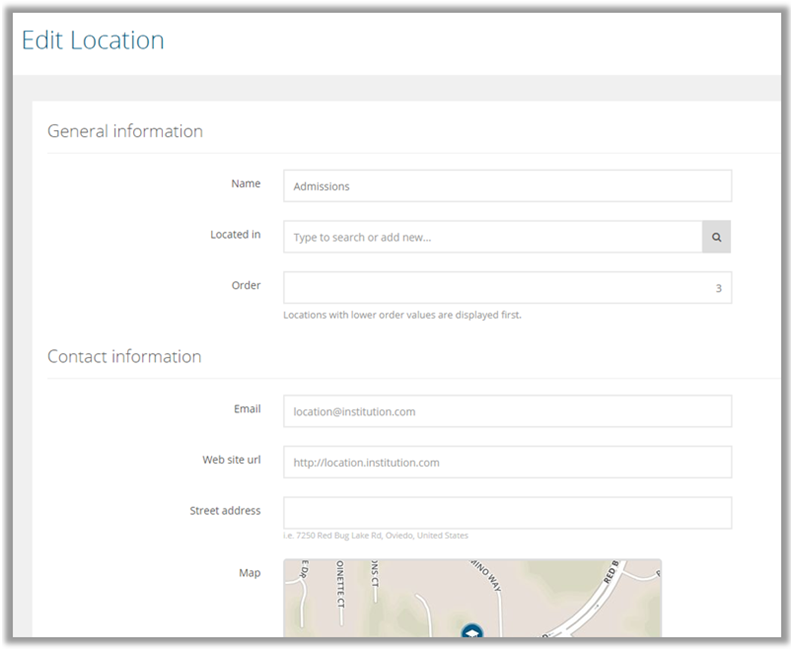Image resolution: width=794 pixels, height=649 pixels.
Task: Click the location pin marker on the map
Action: (472, 631)
